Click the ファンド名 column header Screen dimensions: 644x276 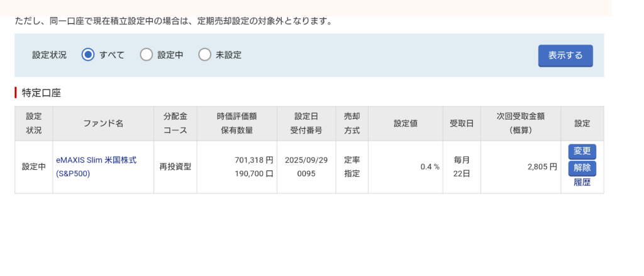pos(103,123)
